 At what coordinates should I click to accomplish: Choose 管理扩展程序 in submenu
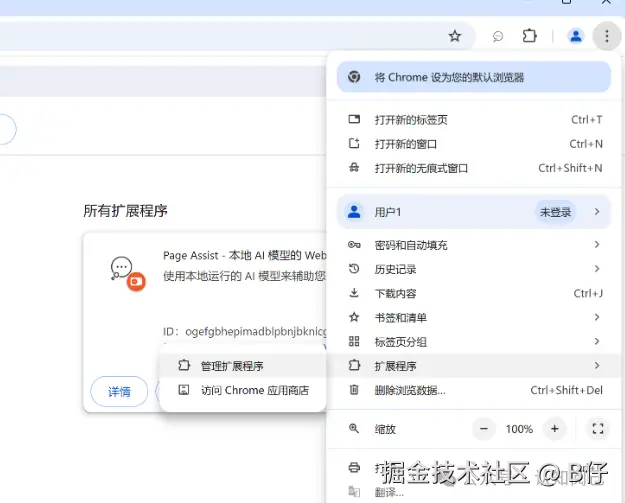click(x=243, y=365)
